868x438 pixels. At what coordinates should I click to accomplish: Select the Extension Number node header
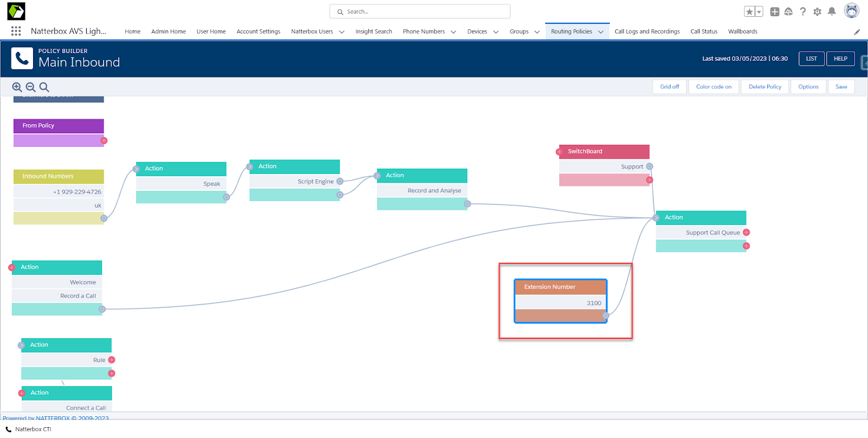point(560,287)
